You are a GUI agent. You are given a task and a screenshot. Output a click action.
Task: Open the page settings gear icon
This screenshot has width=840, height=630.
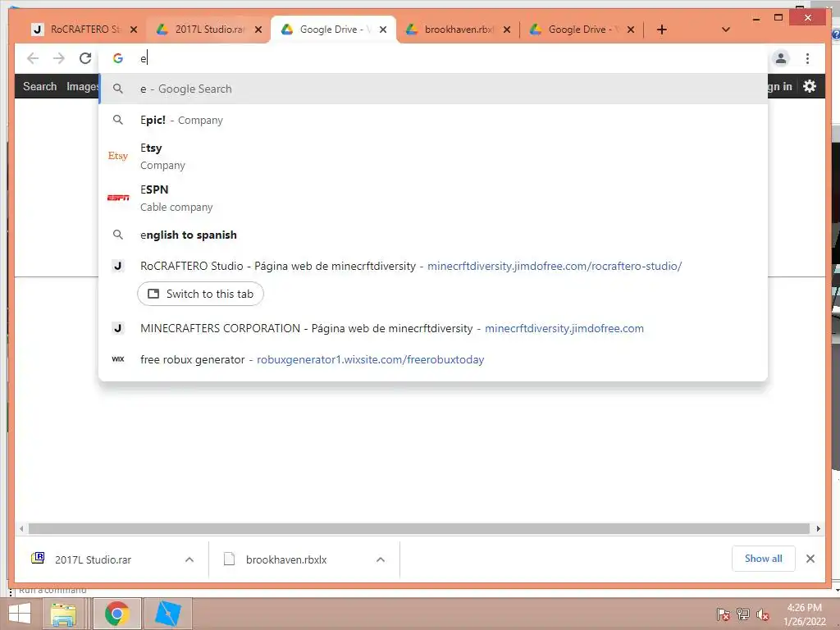pos(810,86)
